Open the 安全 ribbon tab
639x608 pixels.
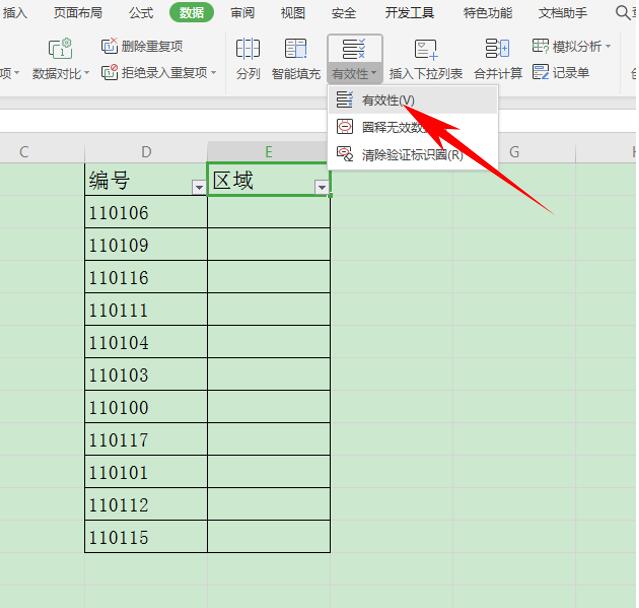344,13
